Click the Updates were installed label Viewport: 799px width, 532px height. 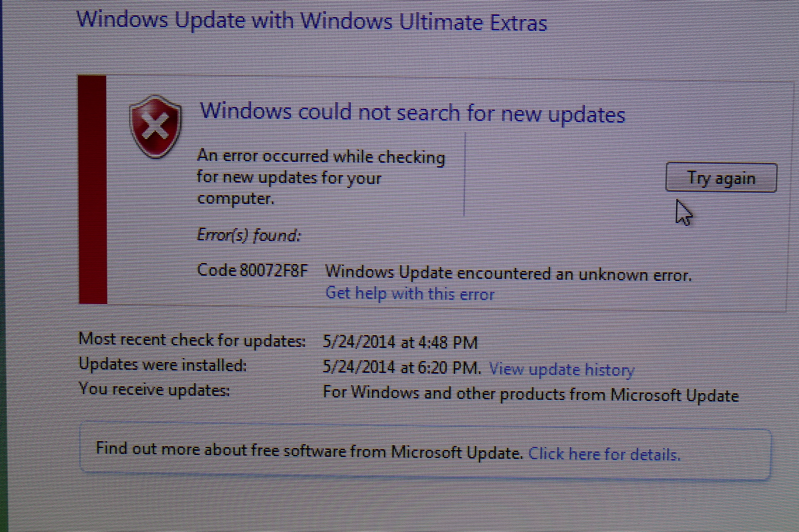click(x=163, y=365)
